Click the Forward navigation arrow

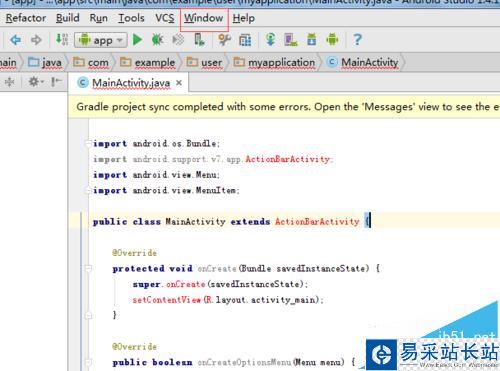tap(36, 40)
